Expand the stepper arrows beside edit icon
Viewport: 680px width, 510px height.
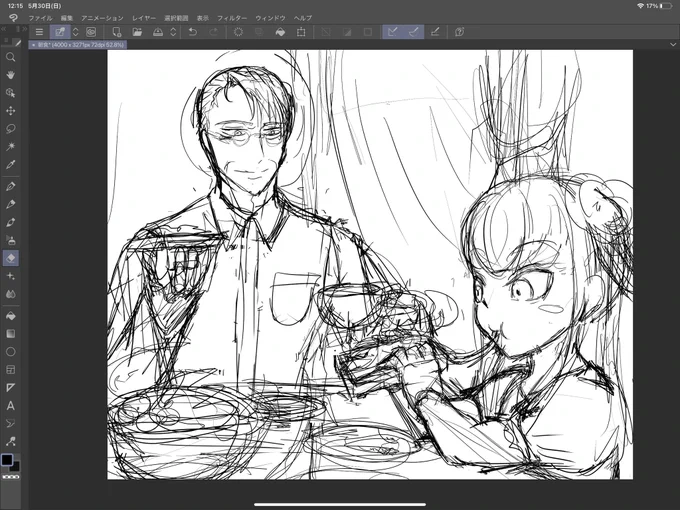point(75,32)
